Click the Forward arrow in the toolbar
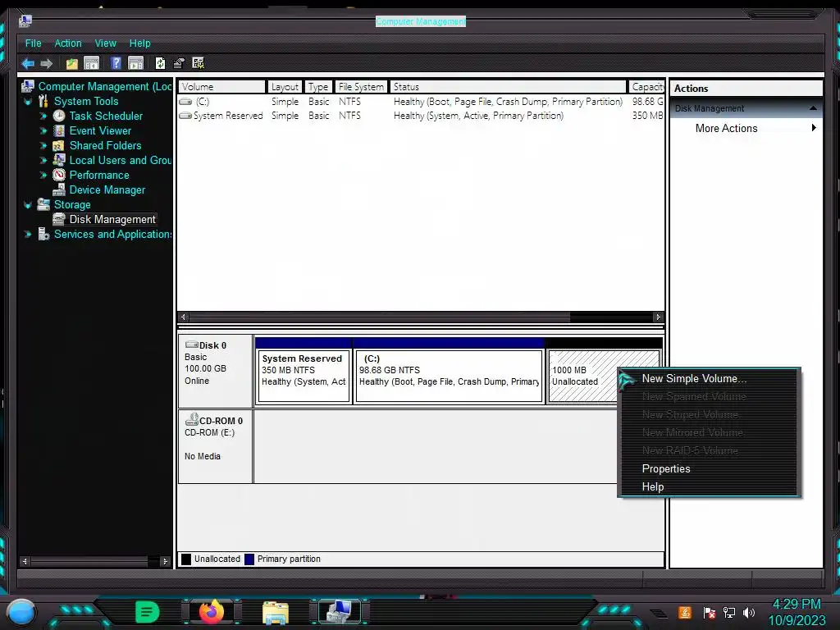The width and height of the screenshot is (840, 630). coord(47,64)
